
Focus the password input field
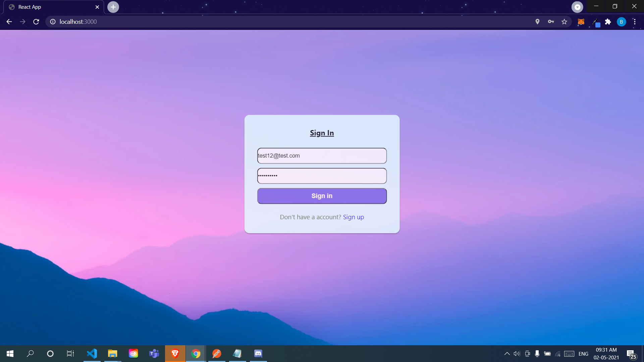(x=322, y=176)
